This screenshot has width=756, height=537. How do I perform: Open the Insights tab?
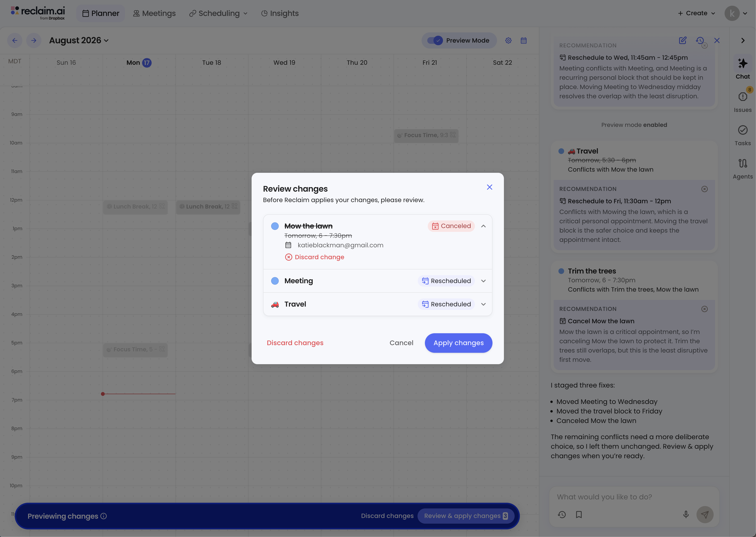click(x=280, y=13)
